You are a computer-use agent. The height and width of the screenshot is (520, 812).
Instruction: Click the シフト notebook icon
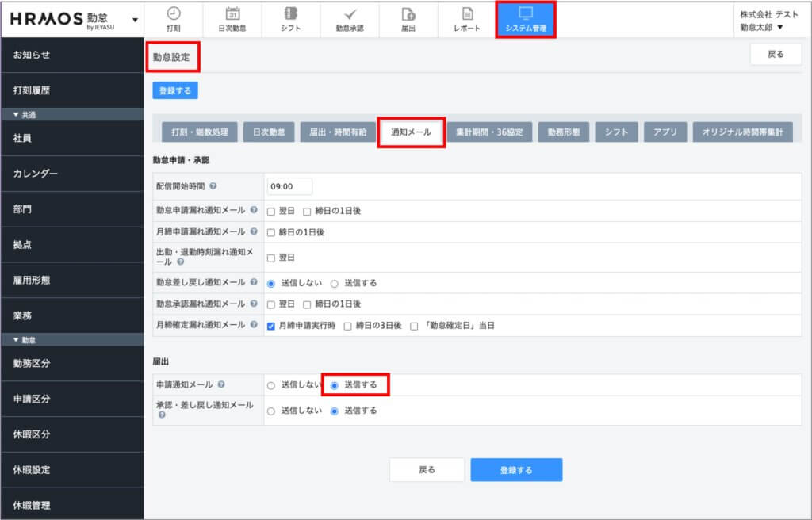click(x=291, y=13)
